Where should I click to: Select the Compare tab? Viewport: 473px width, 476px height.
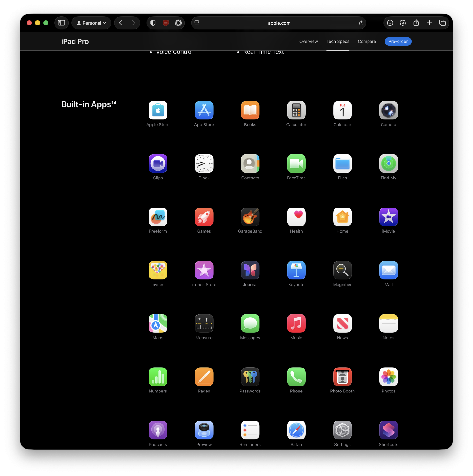point(367,41)
